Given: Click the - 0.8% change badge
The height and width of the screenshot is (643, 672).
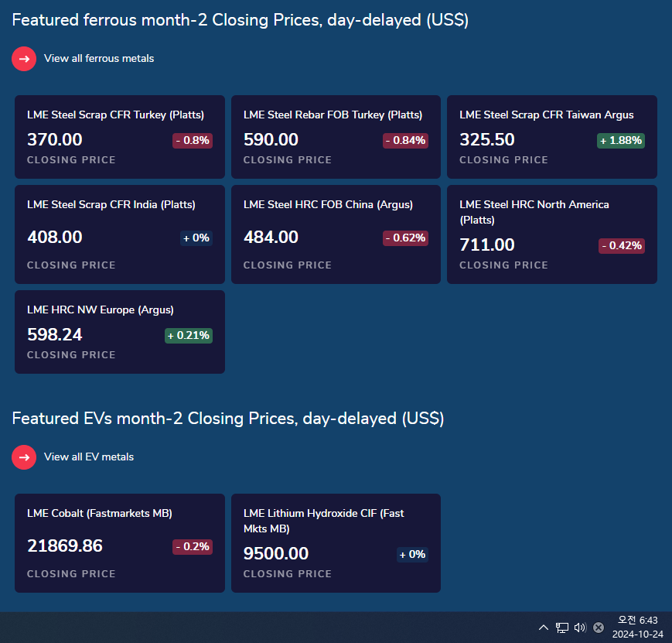Looking at the screenshot, I should tap(193, 141).
